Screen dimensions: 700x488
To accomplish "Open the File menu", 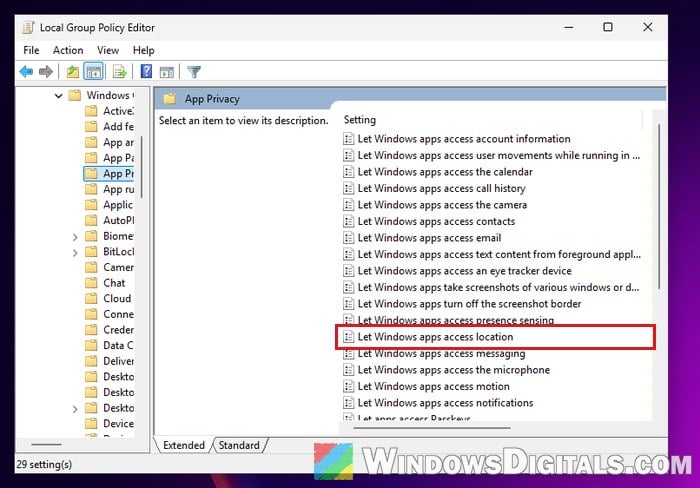I will (x=31, y=50).
